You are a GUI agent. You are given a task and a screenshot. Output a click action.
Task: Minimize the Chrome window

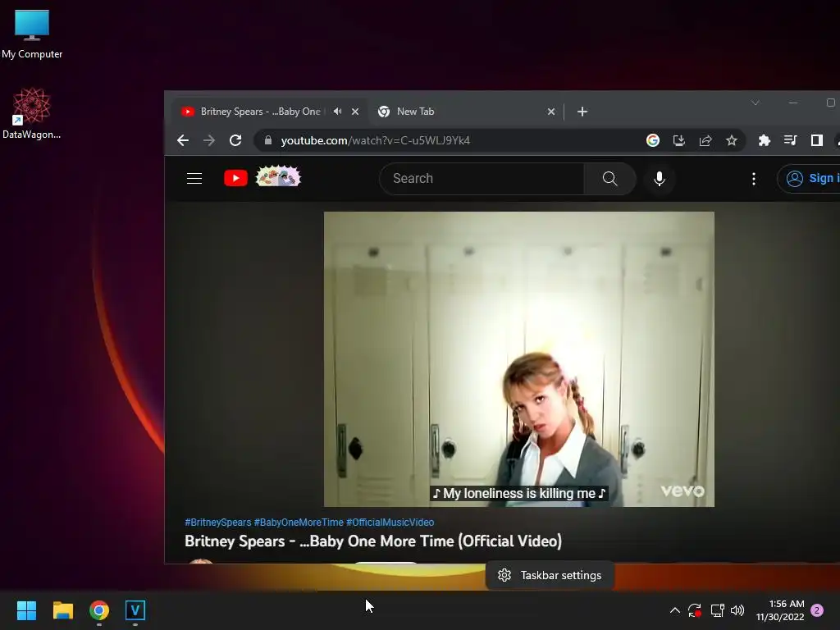(793, 103)
